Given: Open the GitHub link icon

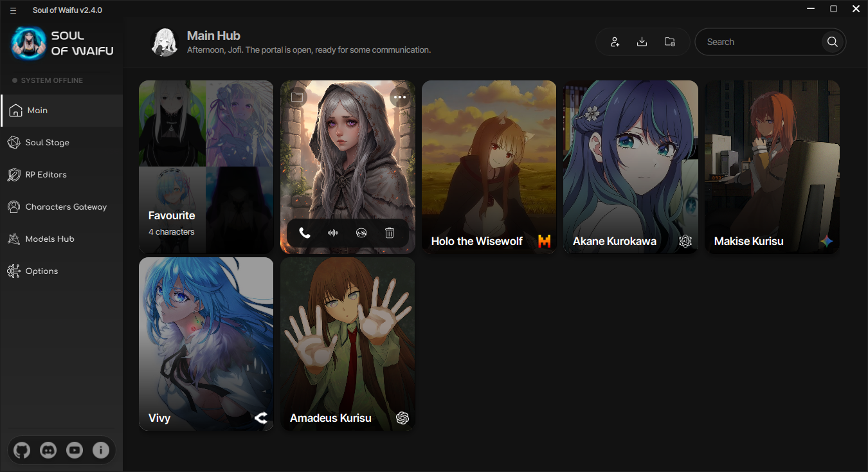Looking at the screenshot, I should tap(22, 450).
